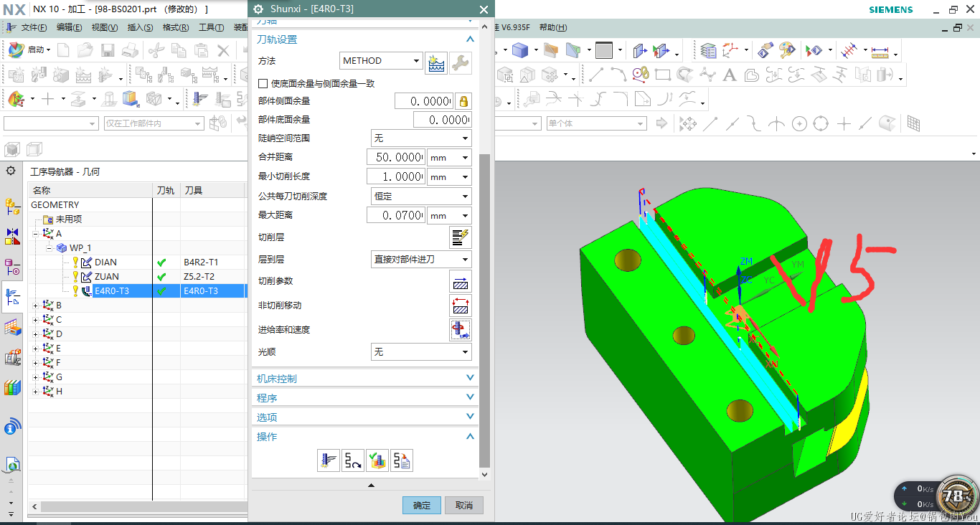980x525 pixels.
Task: Click the 最大距离 value field
Action: [x=395, y=215]
